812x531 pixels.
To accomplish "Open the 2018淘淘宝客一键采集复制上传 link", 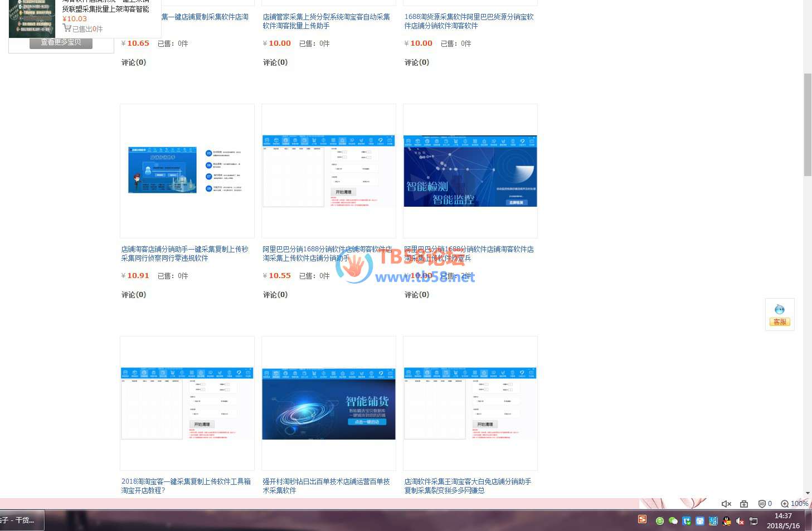I will [186, 486].
